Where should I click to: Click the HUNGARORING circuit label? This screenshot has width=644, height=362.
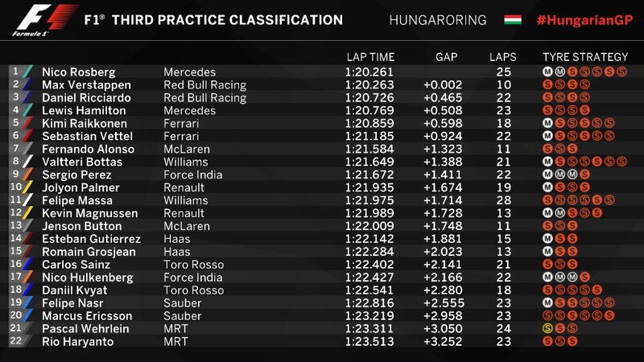click(x=438, y=20)
